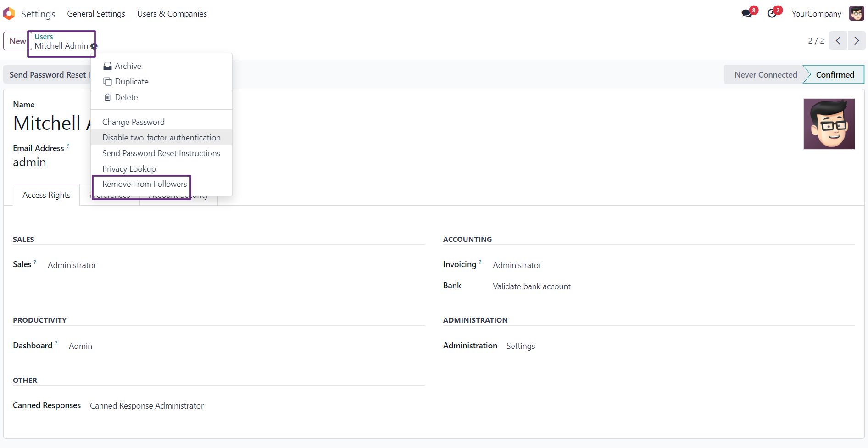Open the user avatar menu
868x448 pixels.
tap(857, 13)
